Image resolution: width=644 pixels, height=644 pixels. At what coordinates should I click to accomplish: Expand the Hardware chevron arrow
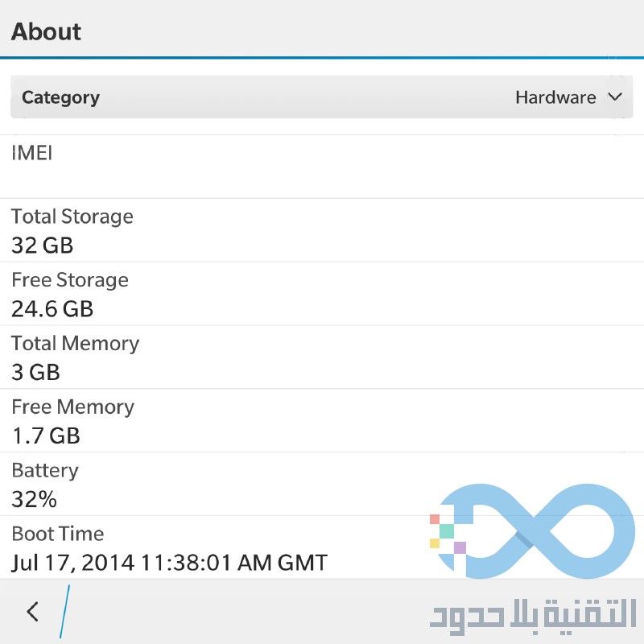click(x=615, y=97)
